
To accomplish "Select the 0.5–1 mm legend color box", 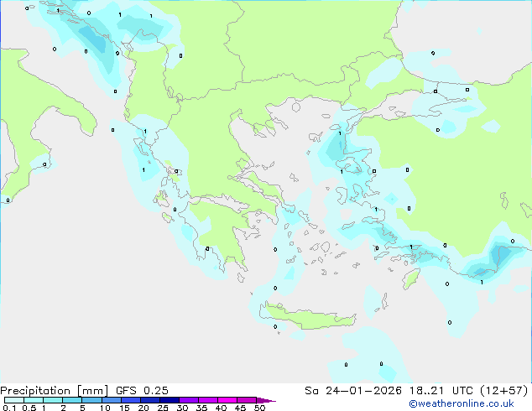I will click(34, 400).
